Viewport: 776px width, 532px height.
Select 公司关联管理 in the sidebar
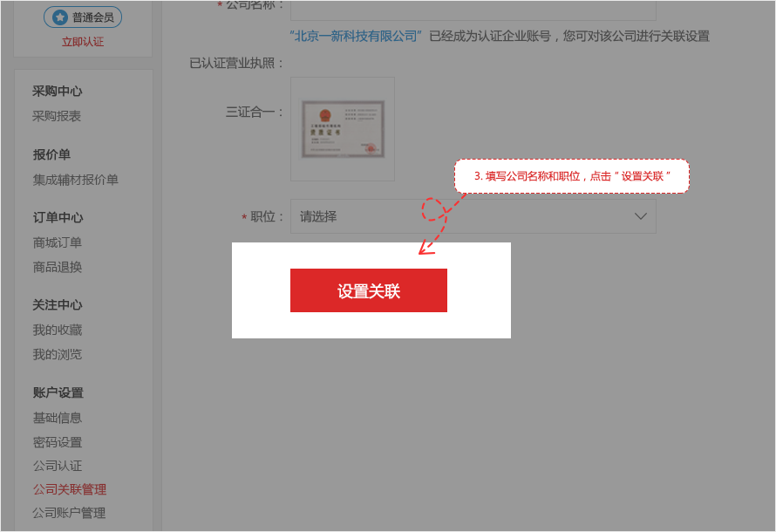point(69,489)
